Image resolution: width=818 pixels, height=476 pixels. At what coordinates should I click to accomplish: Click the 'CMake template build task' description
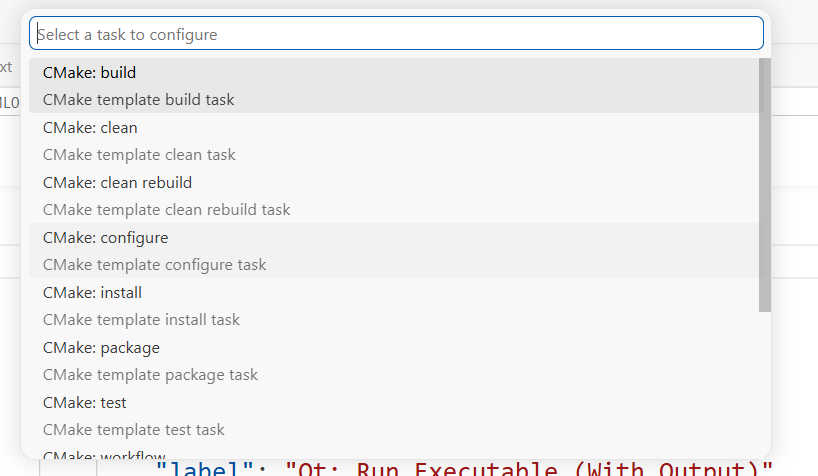[x=138, y=100]
